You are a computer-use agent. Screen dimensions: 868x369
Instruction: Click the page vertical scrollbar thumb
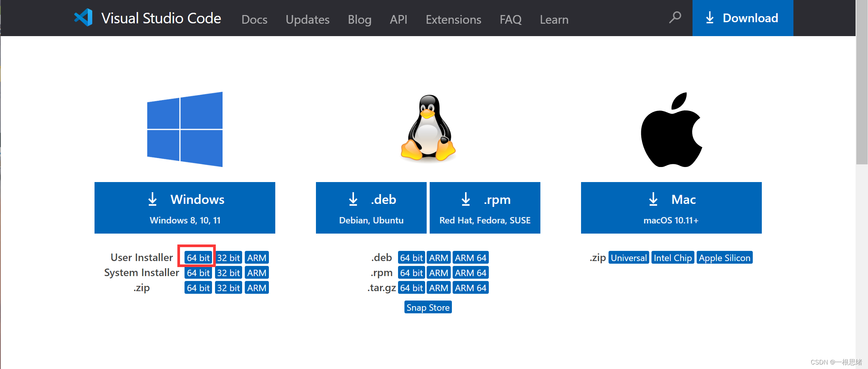point(862,83)
